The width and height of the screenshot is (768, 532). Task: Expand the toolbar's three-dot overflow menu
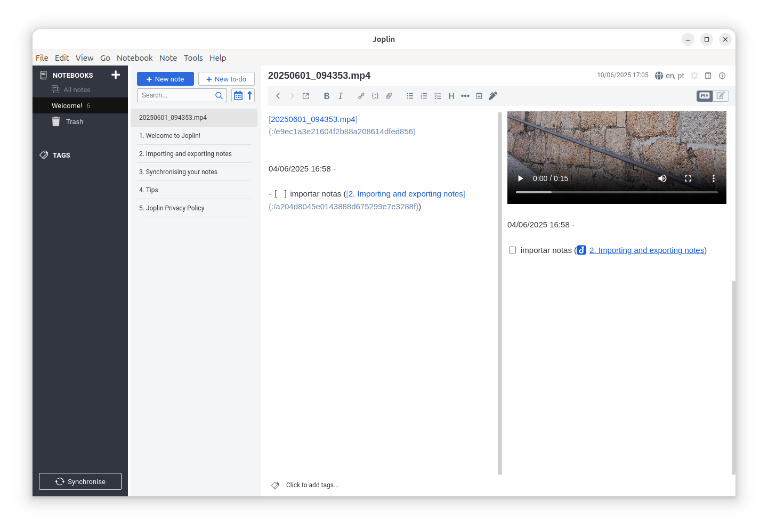pyautogui.click(x=465, y=96)
